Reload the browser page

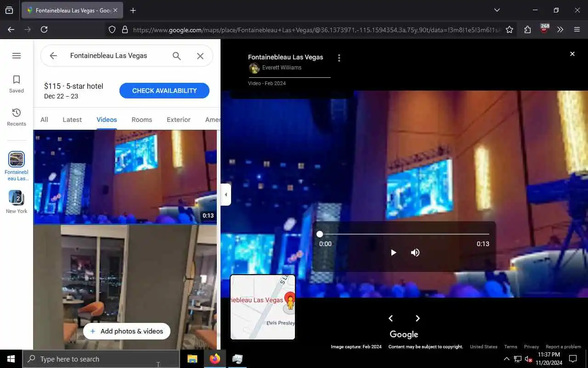click(44, 29)
